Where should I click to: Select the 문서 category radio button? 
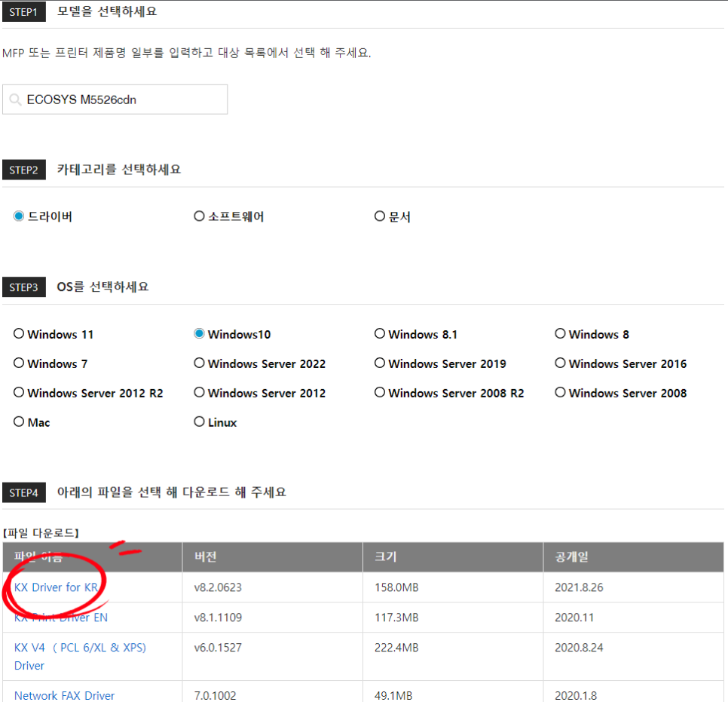[x=380, y=216]
